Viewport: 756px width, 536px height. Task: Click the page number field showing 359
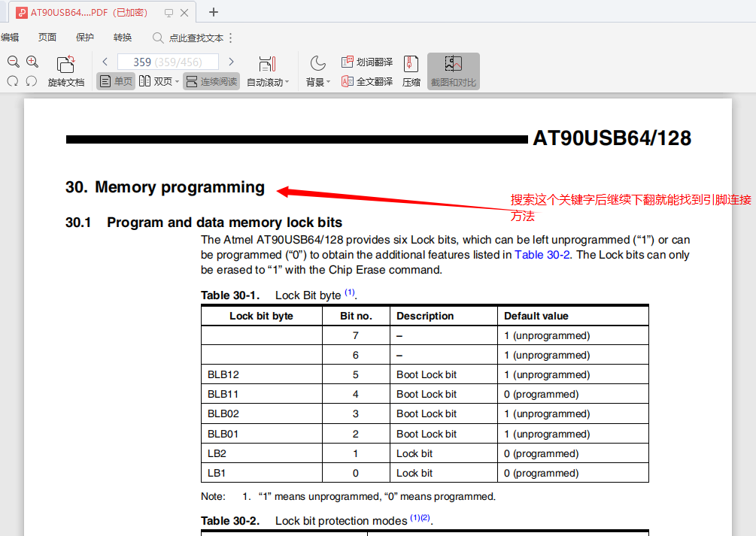click(x=168, y=62)
